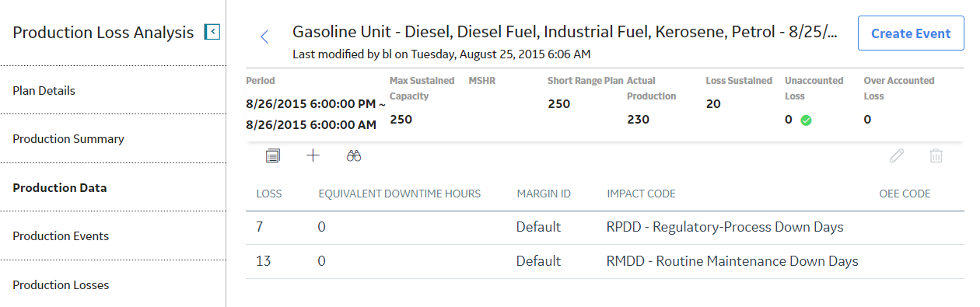This screenshot has height=307, width=980.
Task: Go back using the left chevron arrow
Action: pyautogui.click(x=264, y=37)
